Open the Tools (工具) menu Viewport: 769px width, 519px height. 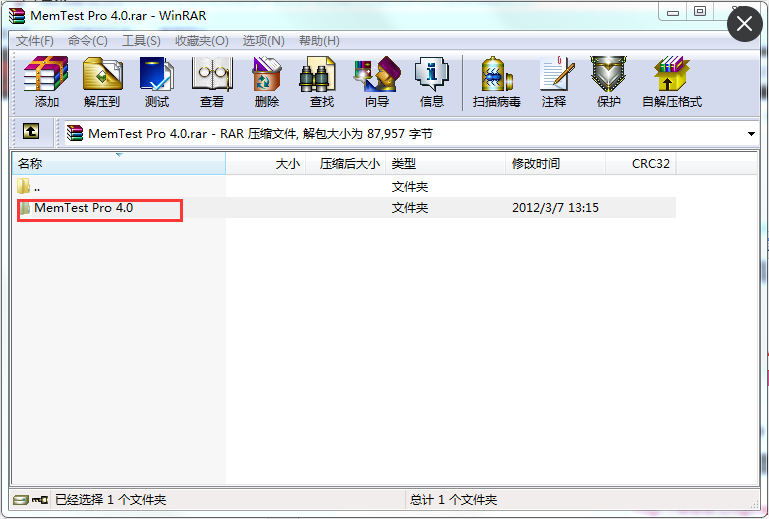point(141,41)
